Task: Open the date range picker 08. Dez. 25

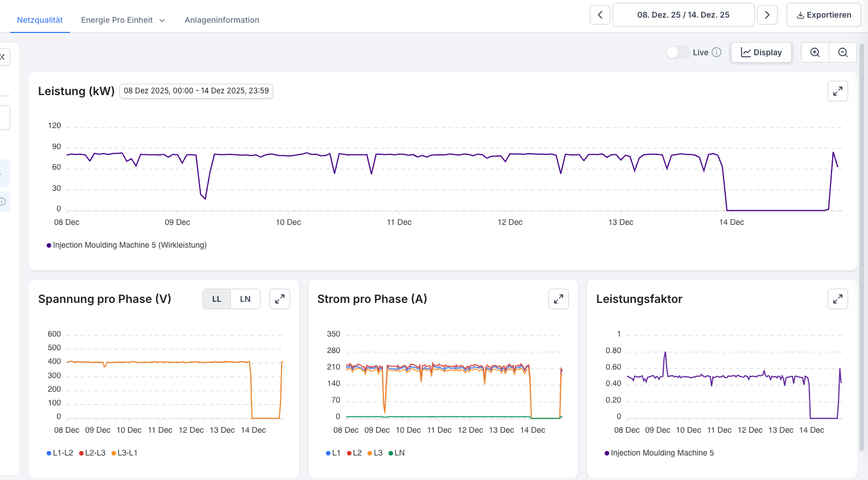Action: [x=683, y=15]
